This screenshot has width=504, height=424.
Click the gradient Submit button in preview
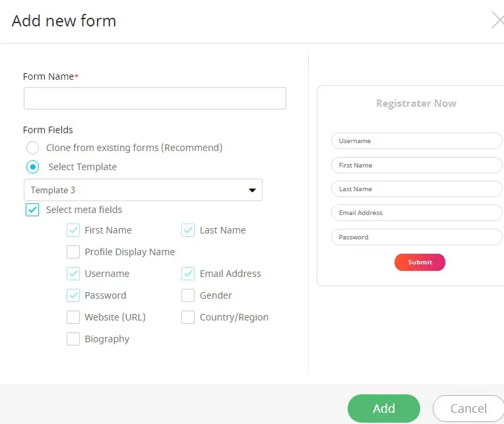(x=420, y=262)
